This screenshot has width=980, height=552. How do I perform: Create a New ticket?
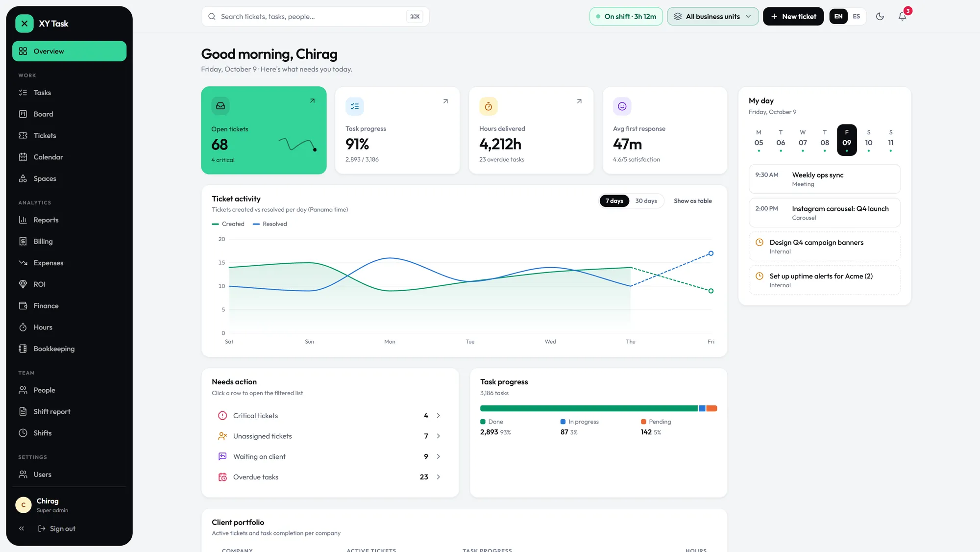click(x=793, y=16)
